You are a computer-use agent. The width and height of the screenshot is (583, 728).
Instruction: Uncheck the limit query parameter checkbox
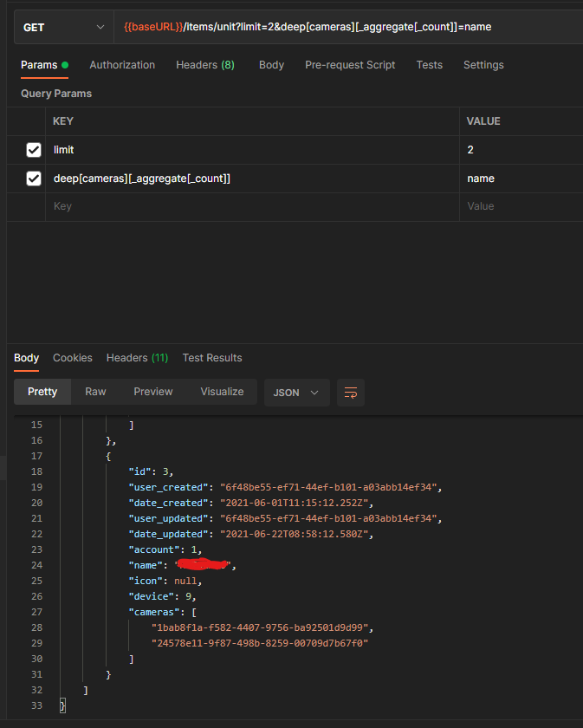point(34,150)
